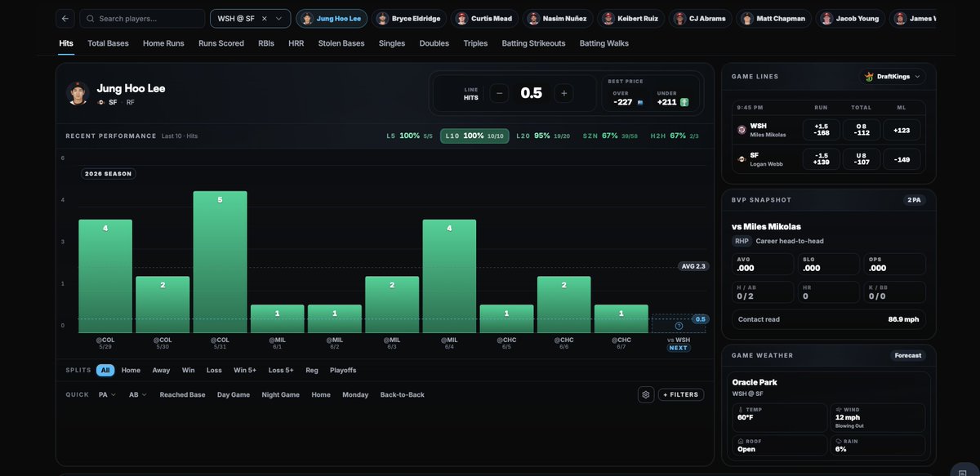
Task: Select the All split filter
Action: pyautogui.click(x=105, y=370)
